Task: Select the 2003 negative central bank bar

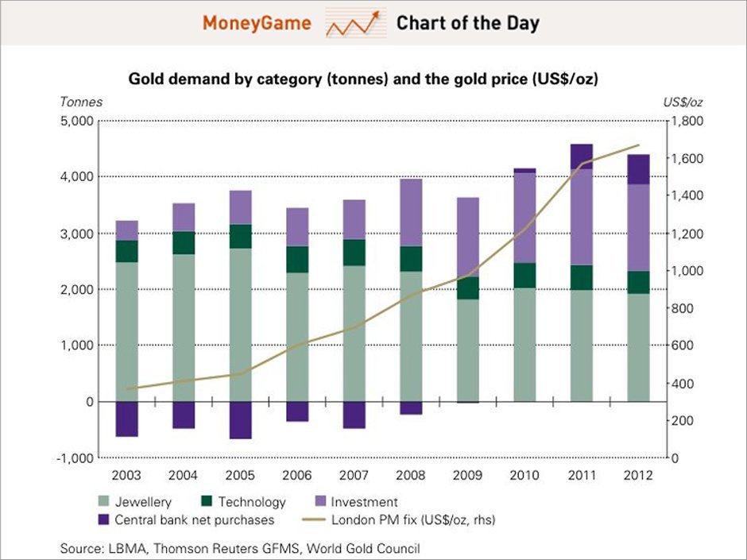Action: (x=127, y=419)
